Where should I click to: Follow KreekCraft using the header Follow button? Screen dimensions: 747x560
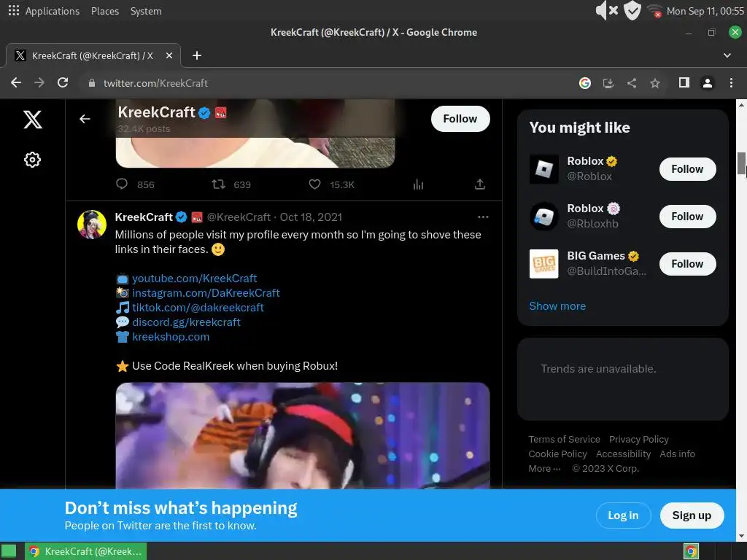(460, 119)
